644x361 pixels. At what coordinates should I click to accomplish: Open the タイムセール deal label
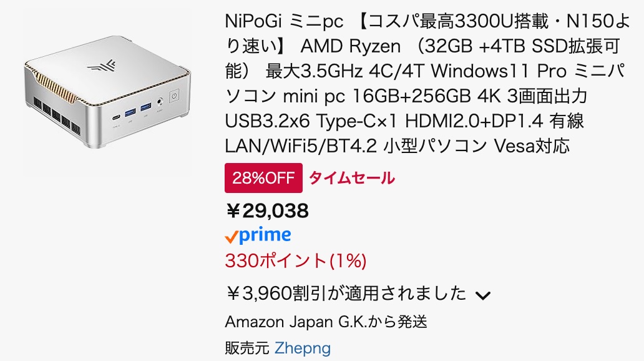pos(352,178)
